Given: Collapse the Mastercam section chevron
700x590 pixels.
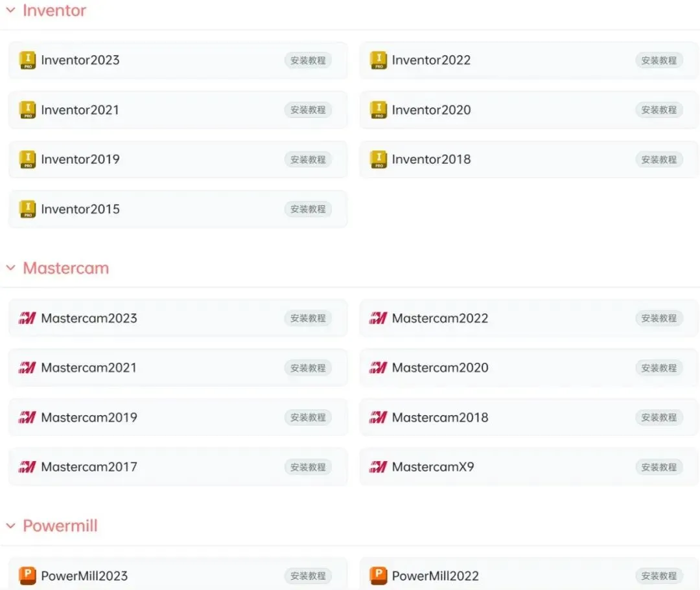Looking at the screenshot, I should (x=11, y=268).
